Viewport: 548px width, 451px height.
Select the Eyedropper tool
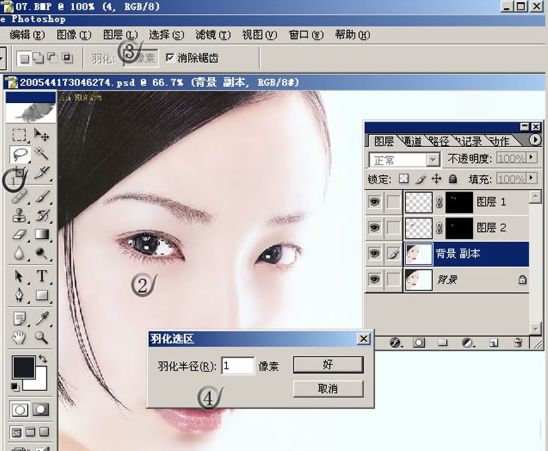(x=42, y=318)
